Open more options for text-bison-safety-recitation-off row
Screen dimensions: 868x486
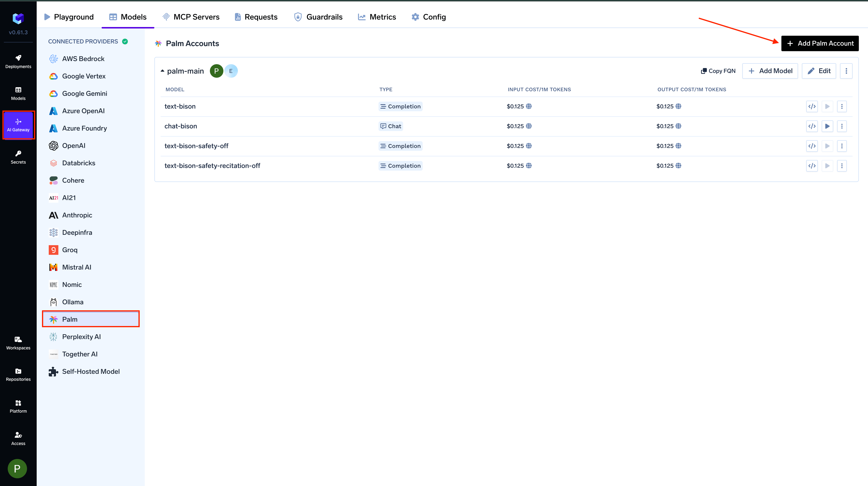point(842,166)
